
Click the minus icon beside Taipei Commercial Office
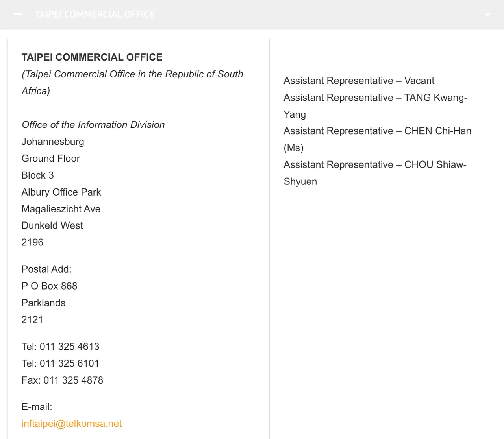(18, 14)
